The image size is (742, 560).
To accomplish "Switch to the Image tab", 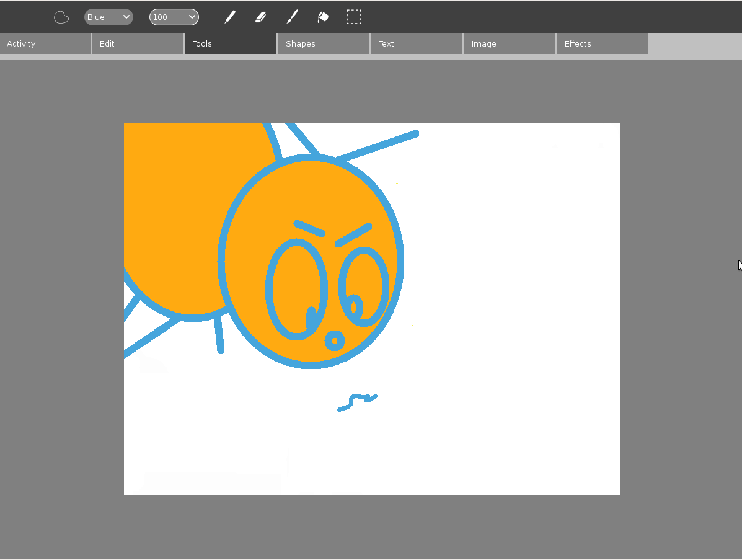I will 509,44.
